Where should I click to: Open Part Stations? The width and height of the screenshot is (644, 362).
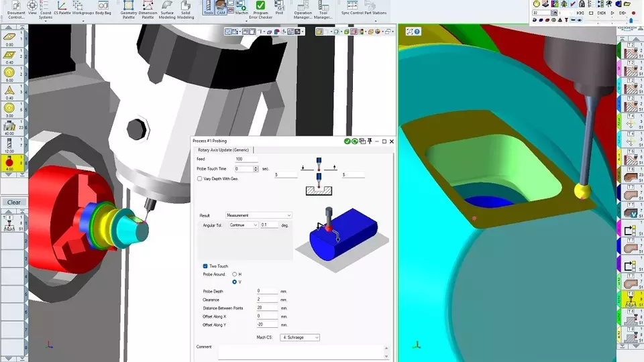[x=376, y=8]
